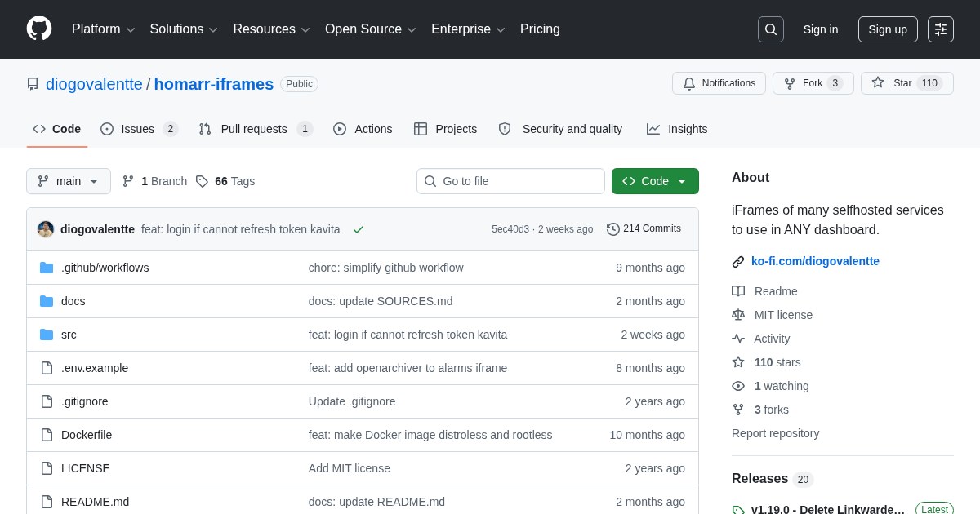Open the main branch dropdown
The width and height of the screenshot is (980, 514).
(69, 181)
